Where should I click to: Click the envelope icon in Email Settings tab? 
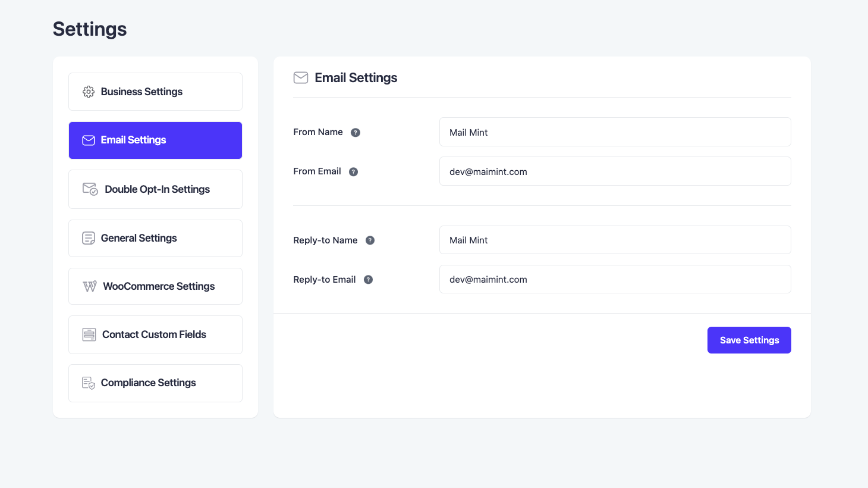click(89, 140)
